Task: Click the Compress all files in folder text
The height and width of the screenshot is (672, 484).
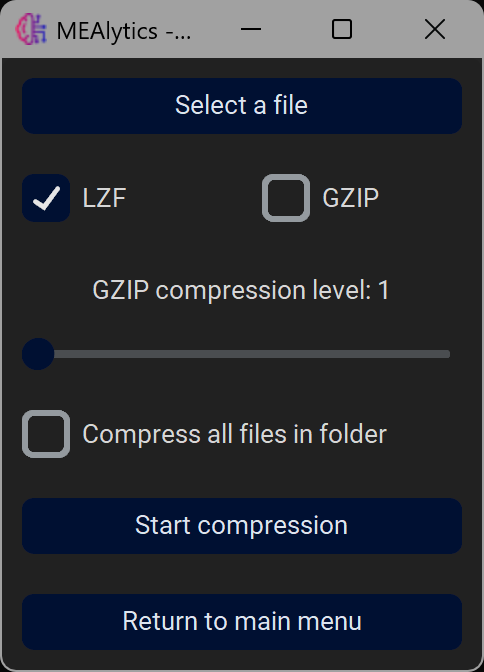Action: pos(234,434)
